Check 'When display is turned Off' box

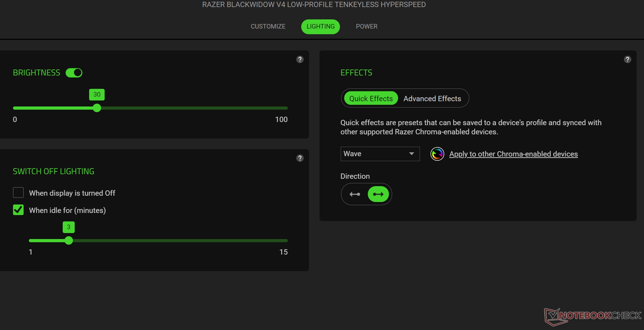(18, 193)
